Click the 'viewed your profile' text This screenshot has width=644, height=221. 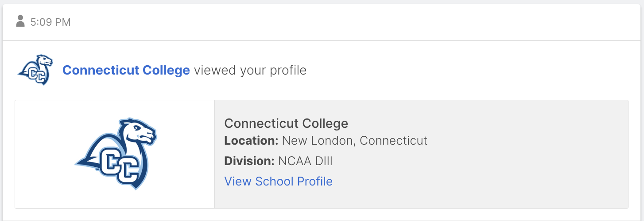pos(250,70)
